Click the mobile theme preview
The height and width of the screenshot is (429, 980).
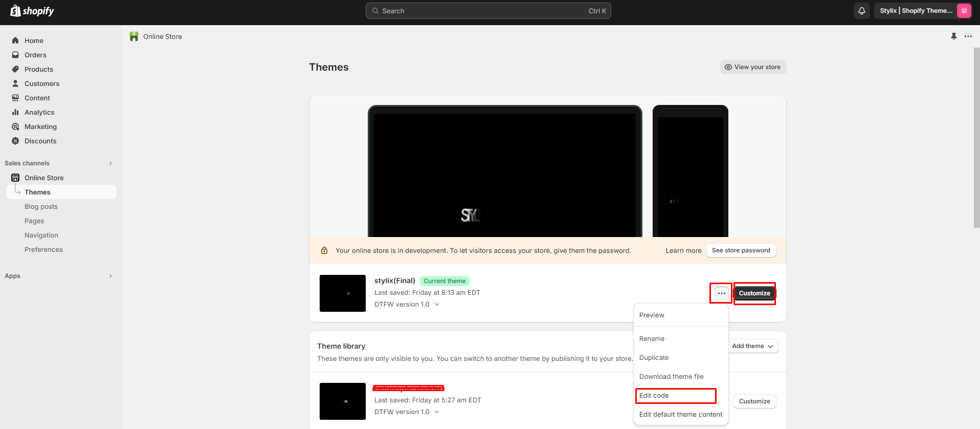point(691,171)
